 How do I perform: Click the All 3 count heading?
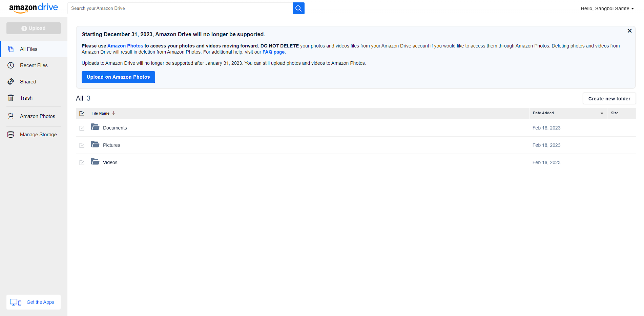[83, 98]
